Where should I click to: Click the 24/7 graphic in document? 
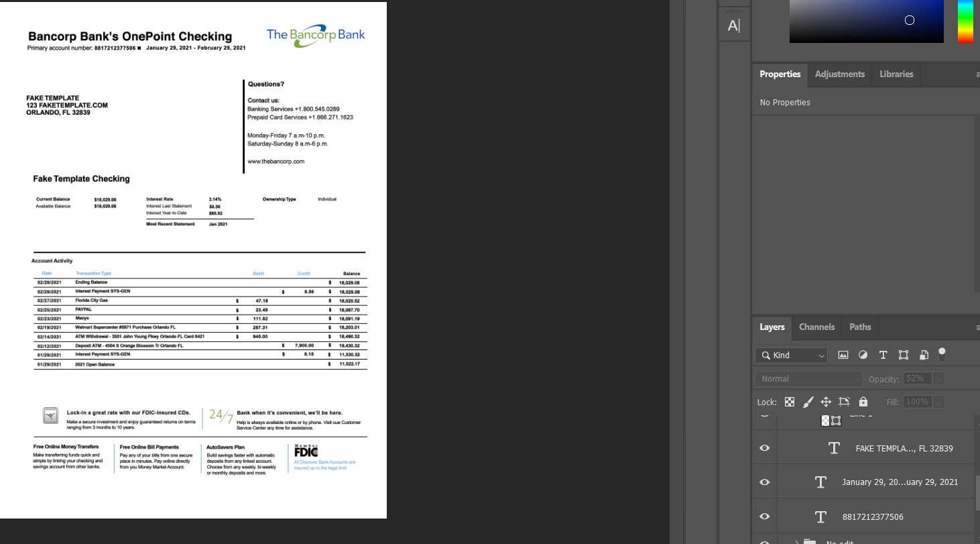(221, 416)
